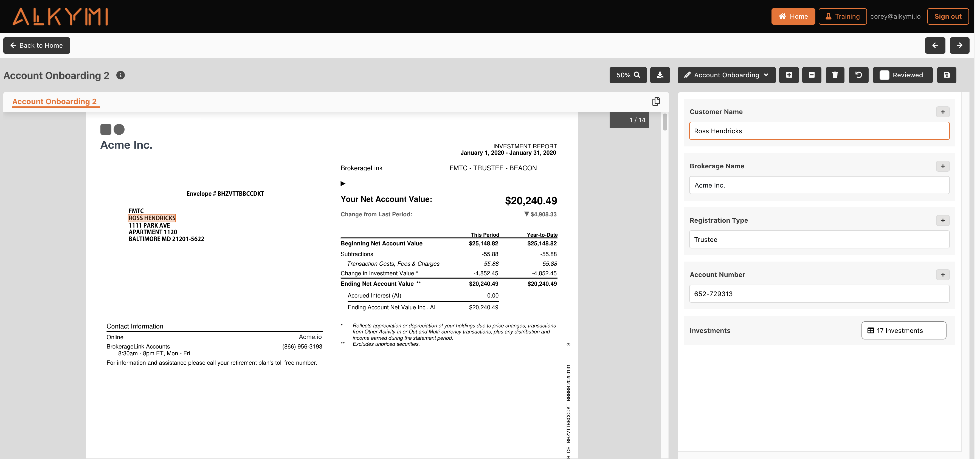Click the Back to Home button
The image size is (980, 459).
pos(36,45)
